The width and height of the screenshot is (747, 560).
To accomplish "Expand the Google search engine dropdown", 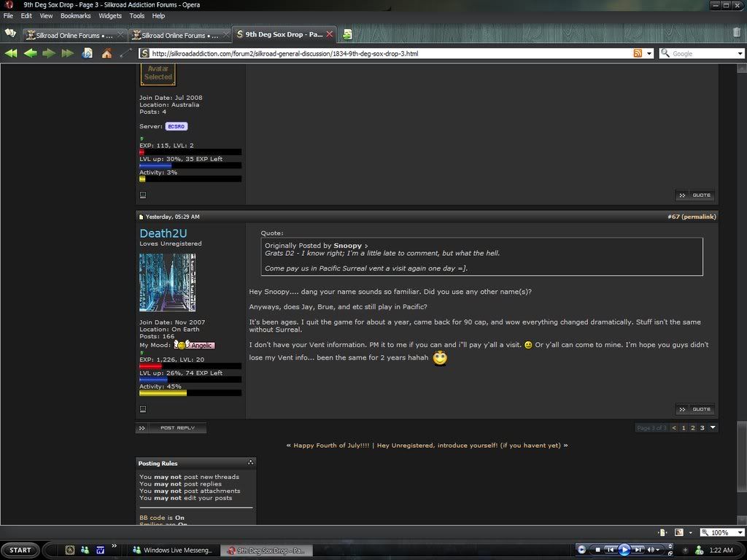I will (739, 53).
